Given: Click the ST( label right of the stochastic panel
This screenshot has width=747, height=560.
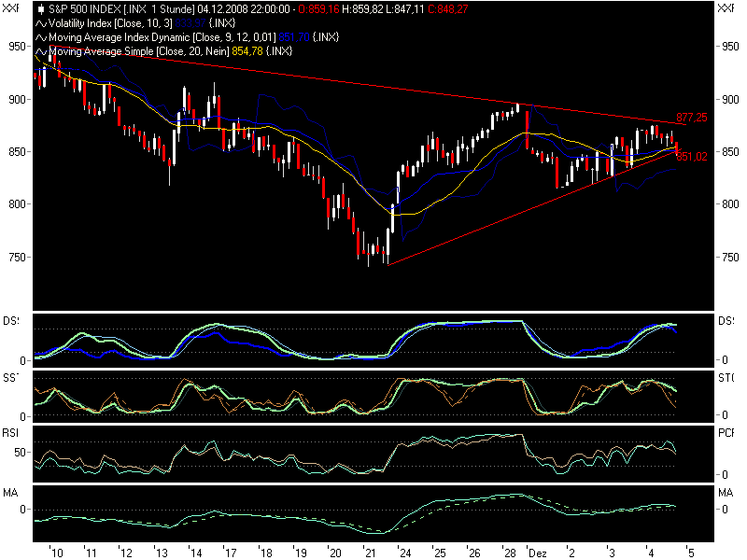Looking at the screenshot, I should [x=726, y=378].
